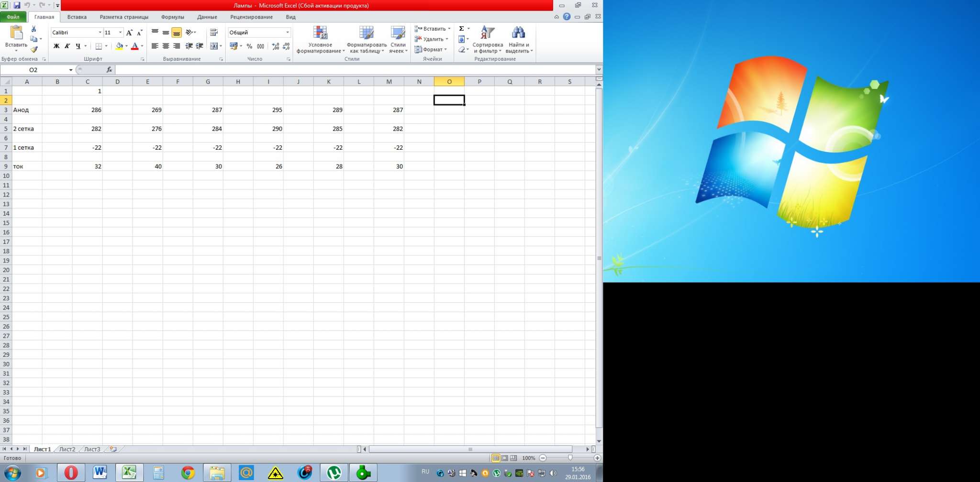Click the Format Painter brush icon
This screenshot has height=482, width=980.
[x=34, y=49]
